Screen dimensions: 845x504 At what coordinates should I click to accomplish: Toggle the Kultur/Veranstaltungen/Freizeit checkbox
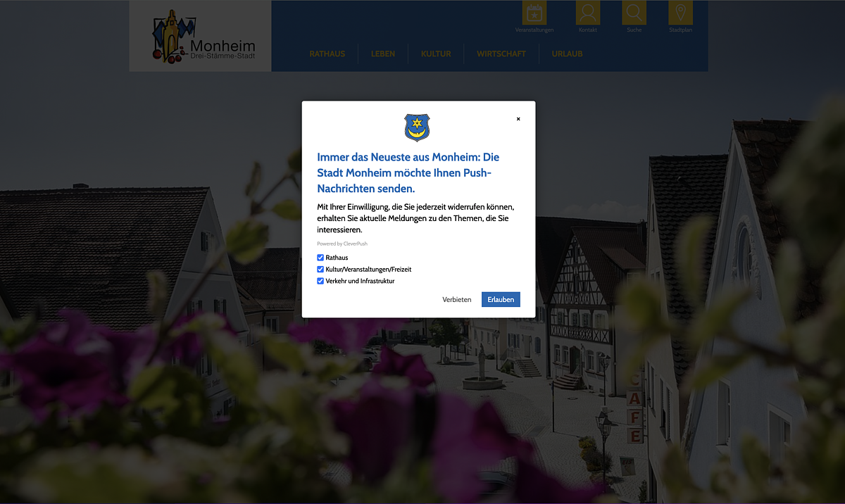320,270
